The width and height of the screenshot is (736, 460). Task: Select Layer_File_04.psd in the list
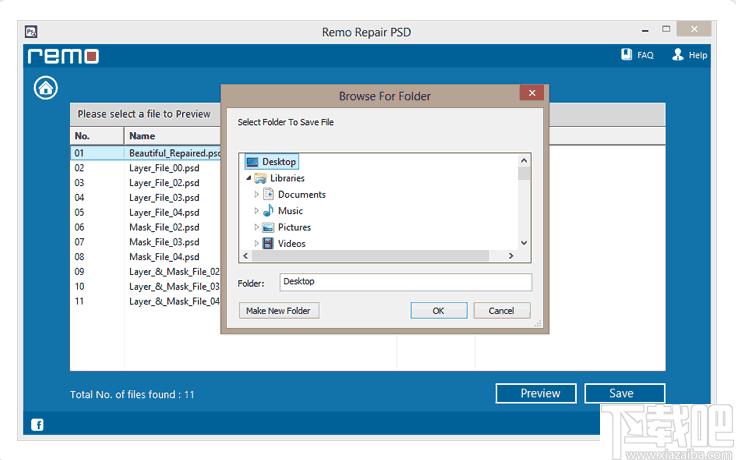[164, 212]
